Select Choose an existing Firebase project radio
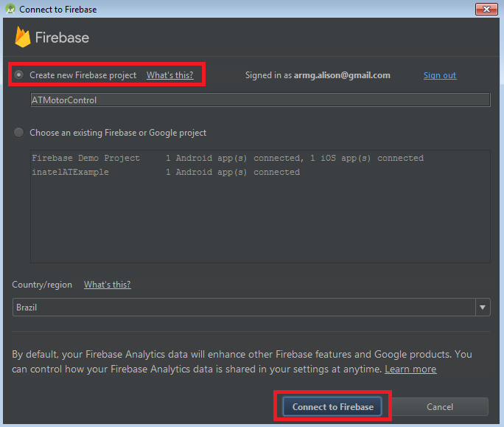This screenshot has height=427, width=504. 19,133
